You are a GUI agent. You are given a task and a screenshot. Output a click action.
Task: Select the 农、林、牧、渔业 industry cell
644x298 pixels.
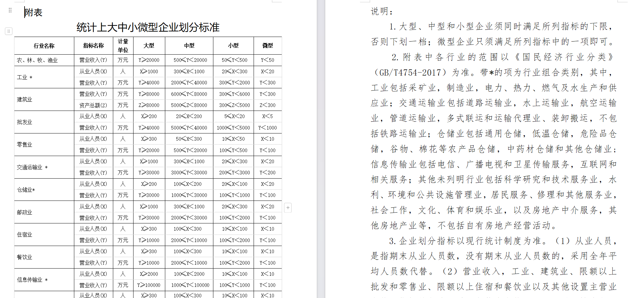[37, 60]
